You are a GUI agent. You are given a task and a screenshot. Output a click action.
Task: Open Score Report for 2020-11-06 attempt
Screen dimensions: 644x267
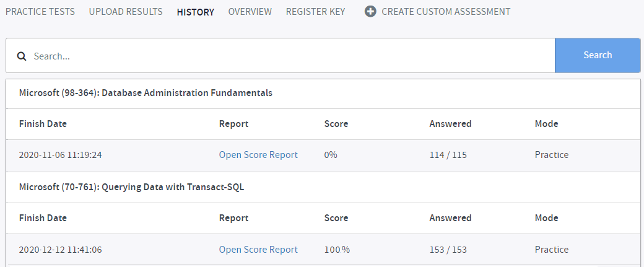[x=258, y=155]
